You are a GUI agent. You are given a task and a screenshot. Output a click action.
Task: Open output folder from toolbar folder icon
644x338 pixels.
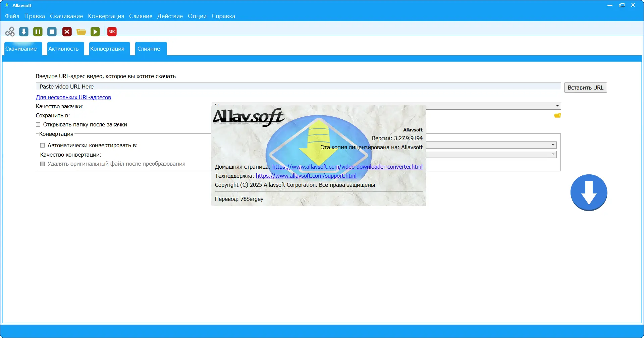click(x=81, y=32)
